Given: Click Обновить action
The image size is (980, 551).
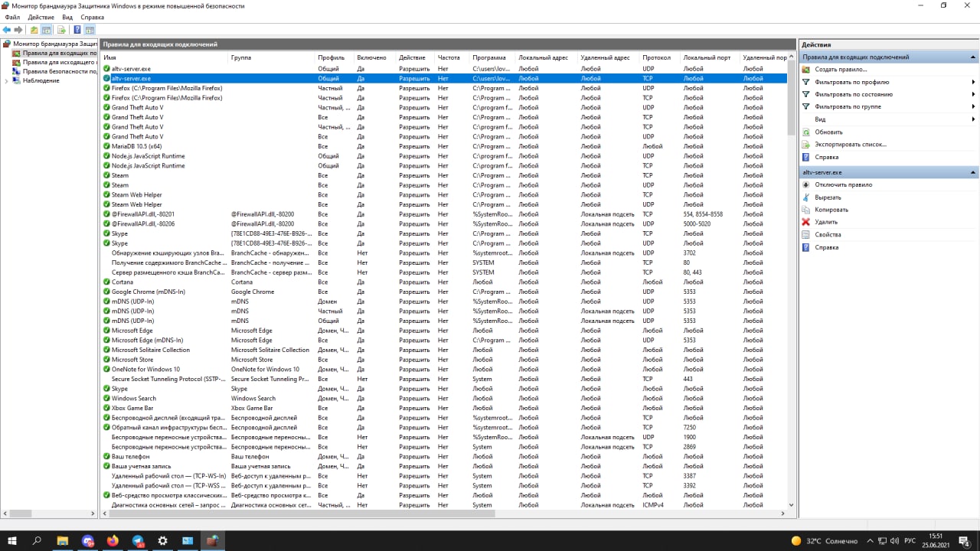Looking at the screenshot, I should click(x=828, y=132).
